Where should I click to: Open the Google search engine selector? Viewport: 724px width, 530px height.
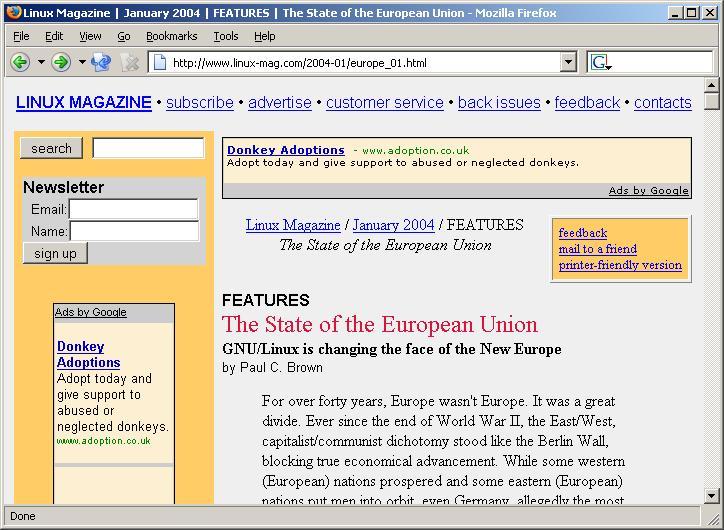(x=601, y=62)
